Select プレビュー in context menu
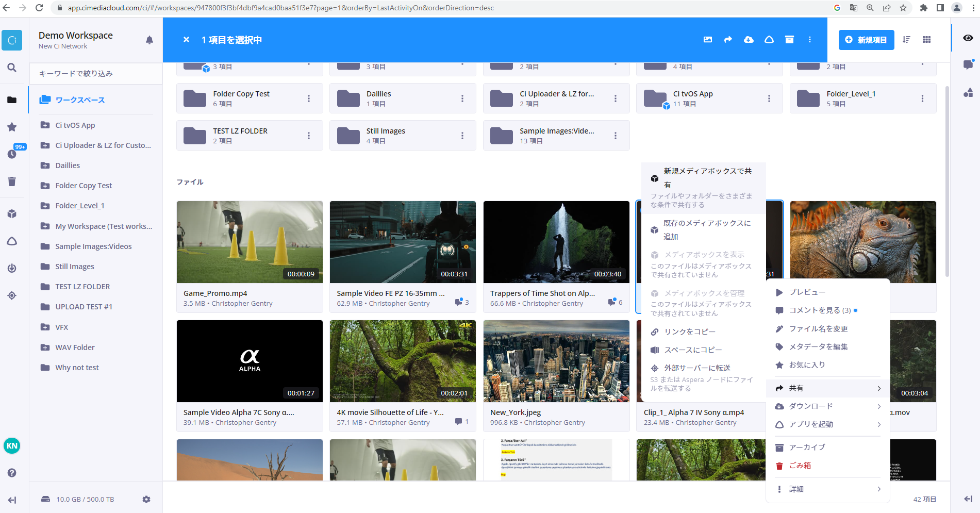 [x=828, y=292]
